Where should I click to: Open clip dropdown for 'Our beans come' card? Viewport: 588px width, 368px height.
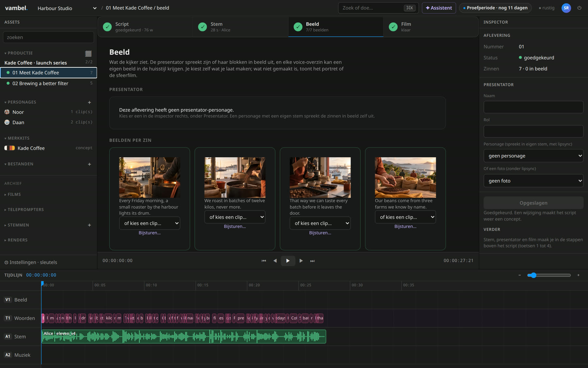[x=405, y=217]
